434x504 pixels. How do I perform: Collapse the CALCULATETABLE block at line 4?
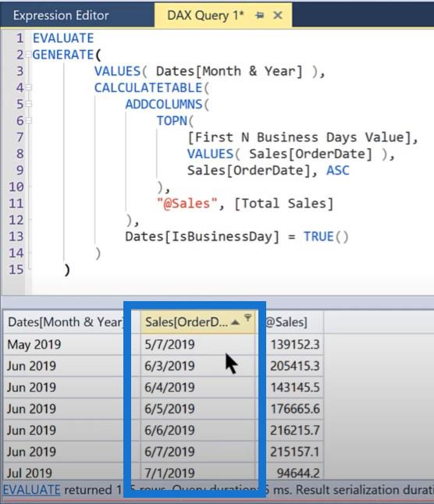click(x=28, y=87)
